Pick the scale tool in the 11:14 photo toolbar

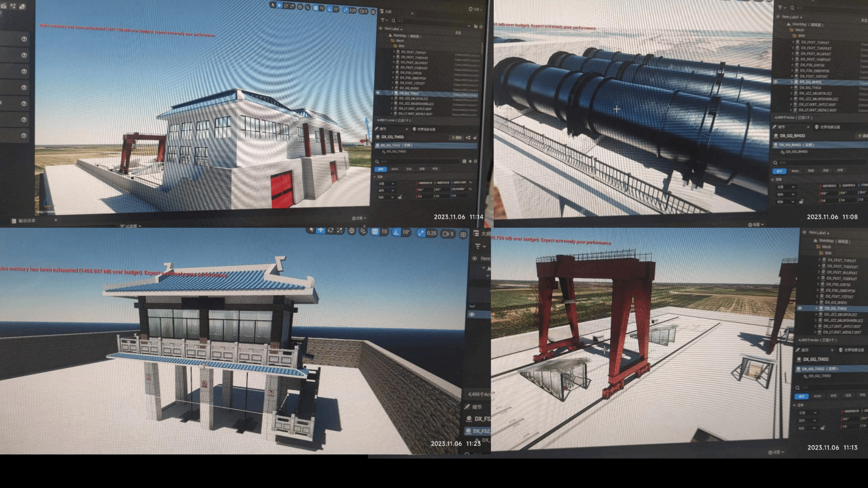coord(292,6)
